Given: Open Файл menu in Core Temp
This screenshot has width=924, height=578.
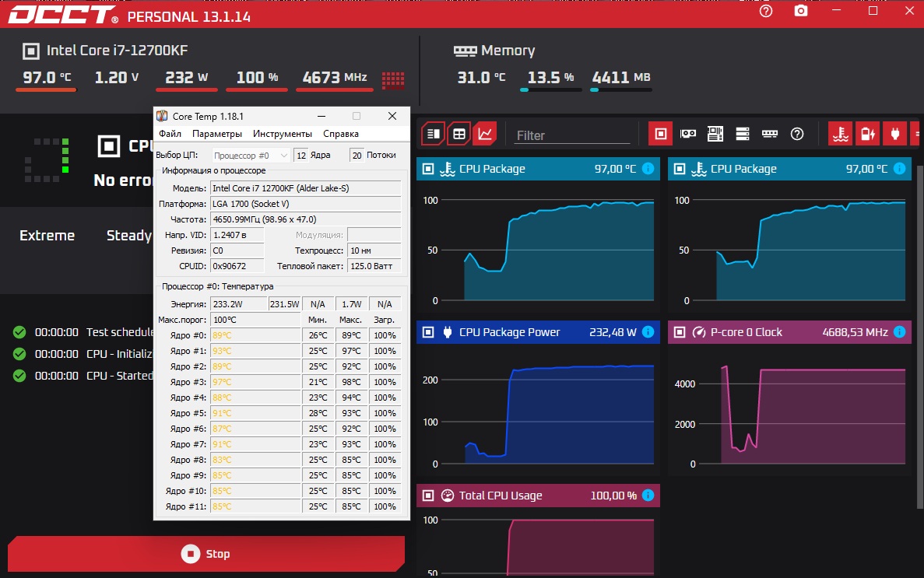Looking at the screenshot, I should click(x=170, y=134).
